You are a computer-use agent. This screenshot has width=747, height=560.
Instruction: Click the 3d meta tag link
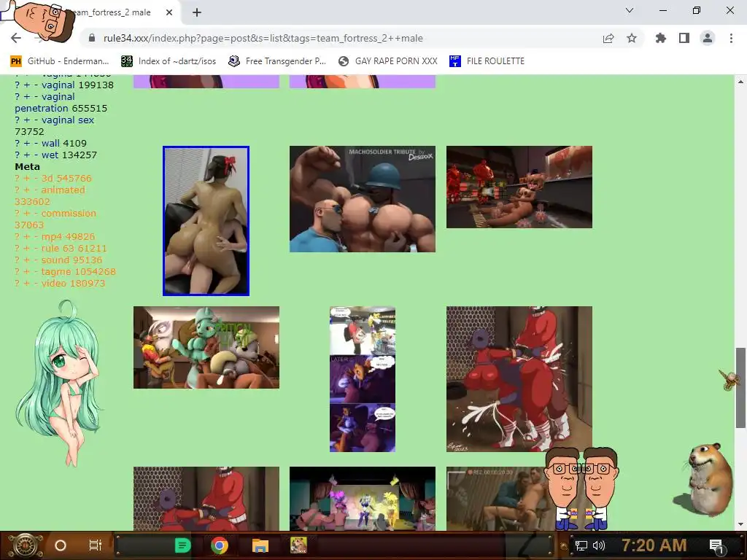click(47, 178)
